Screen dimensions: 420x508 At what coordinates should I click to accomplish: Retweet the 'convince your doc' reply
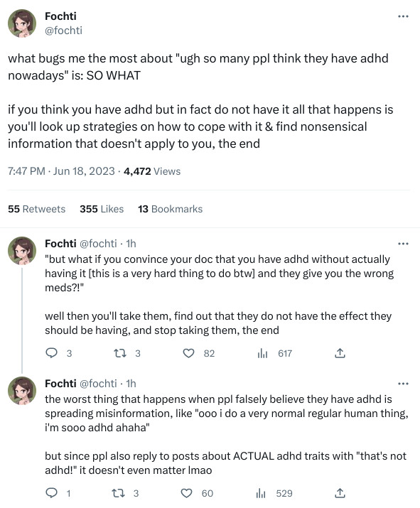tap(120, 353)
